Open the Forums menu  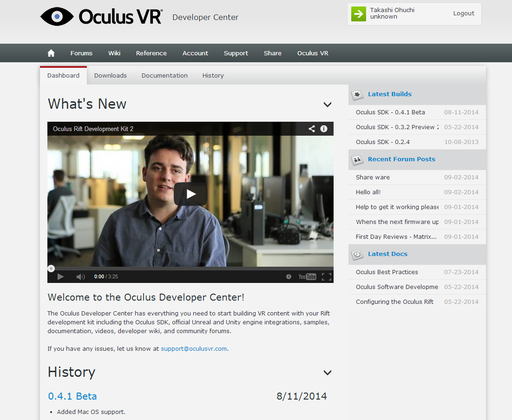tap(81, 53)
